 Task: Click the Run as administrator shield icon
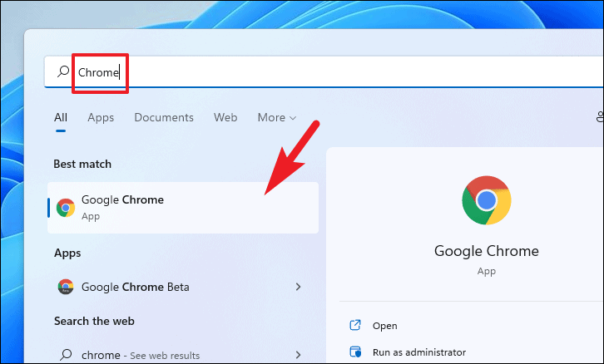coord(355,352)
